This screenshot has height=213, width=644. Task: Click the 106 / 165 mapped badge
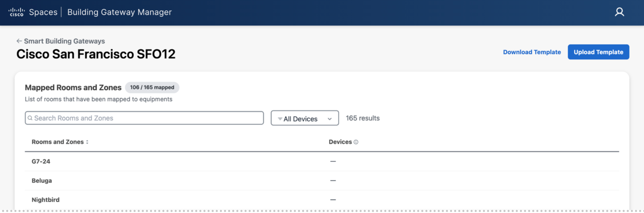coord(152,88)
